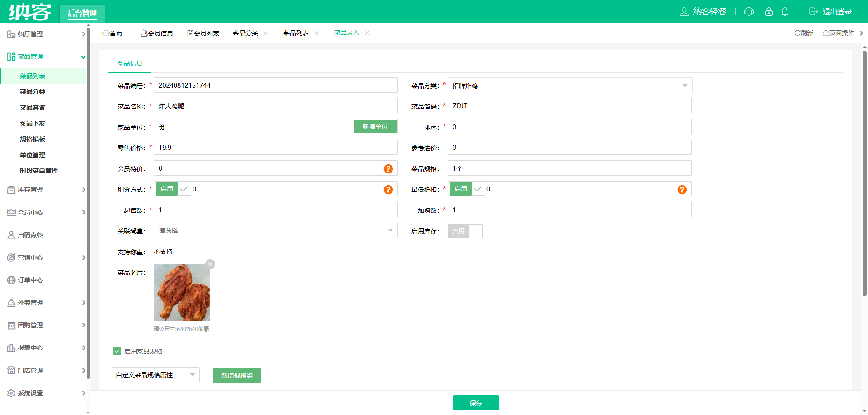Toggle 积分方式 启用 switch
Screen dimensions: 868x415
173,189
